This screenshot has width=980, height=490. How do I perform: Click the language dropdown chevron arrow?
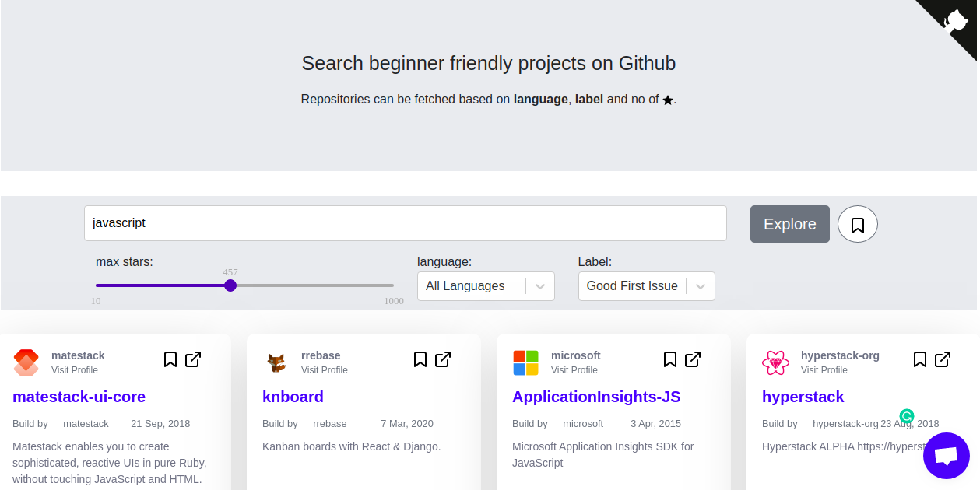(540, 286)
